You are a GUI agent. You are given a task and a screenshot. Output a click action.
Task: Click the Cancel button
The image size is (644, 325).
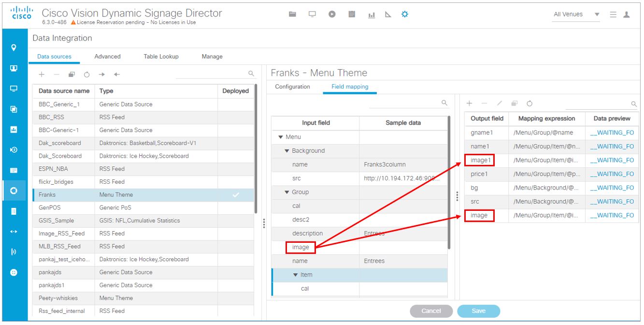coord(431,311)
